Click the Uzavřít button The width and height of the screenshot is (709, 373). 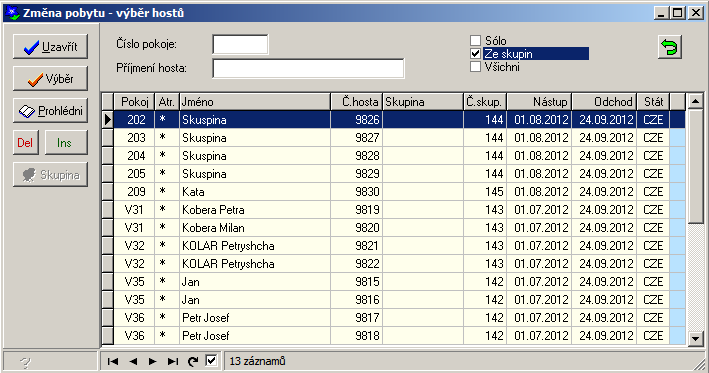50,47
